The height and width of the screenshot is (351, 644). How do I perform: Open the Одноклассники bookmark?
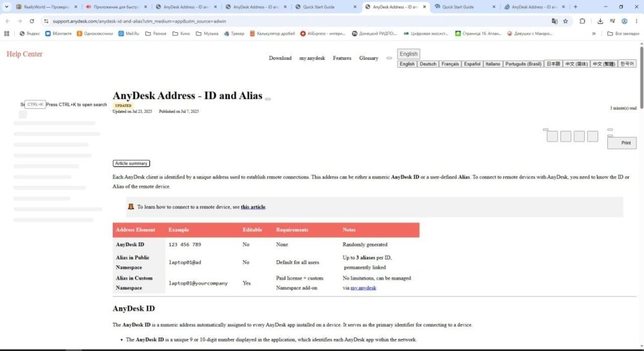pyautogui.click(x=95, y=33)
